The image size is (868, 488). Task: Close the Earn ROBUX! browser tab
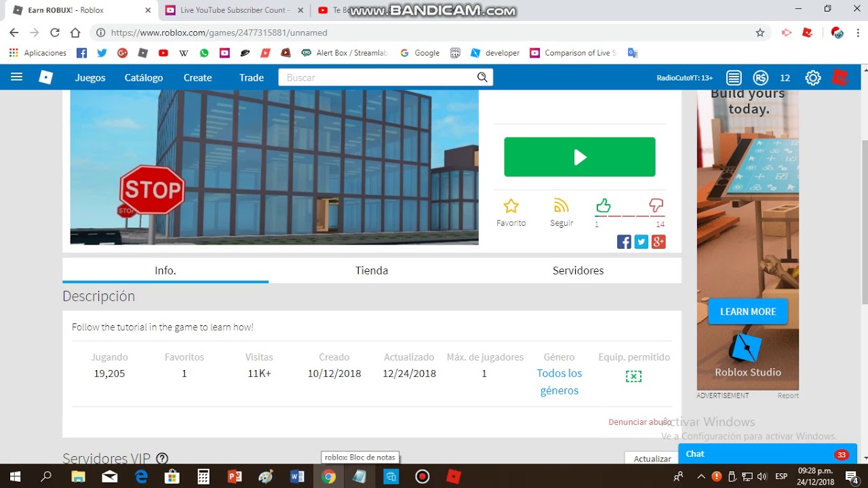click(x=147, y=10)
